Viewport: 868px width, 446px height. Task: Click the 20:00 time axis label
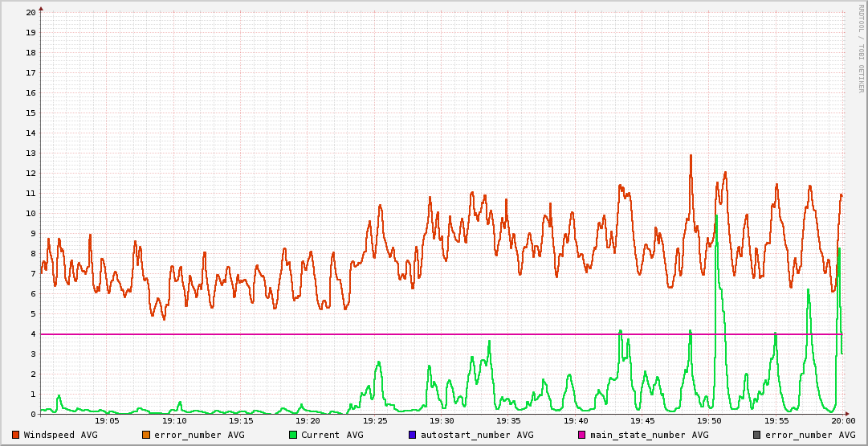coord(842,420)
